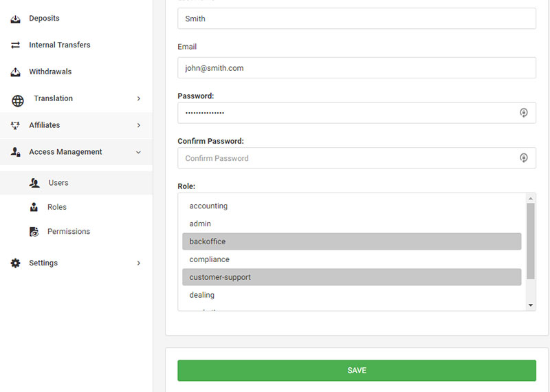This screenshot has height=392, width=550.
Task: Click the Settings gear icon
Action: tap(16, 263)
